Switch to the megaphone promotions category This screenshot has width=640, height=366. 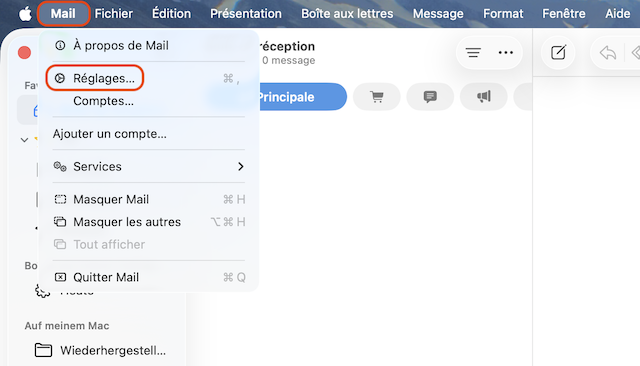coord(484,97)
